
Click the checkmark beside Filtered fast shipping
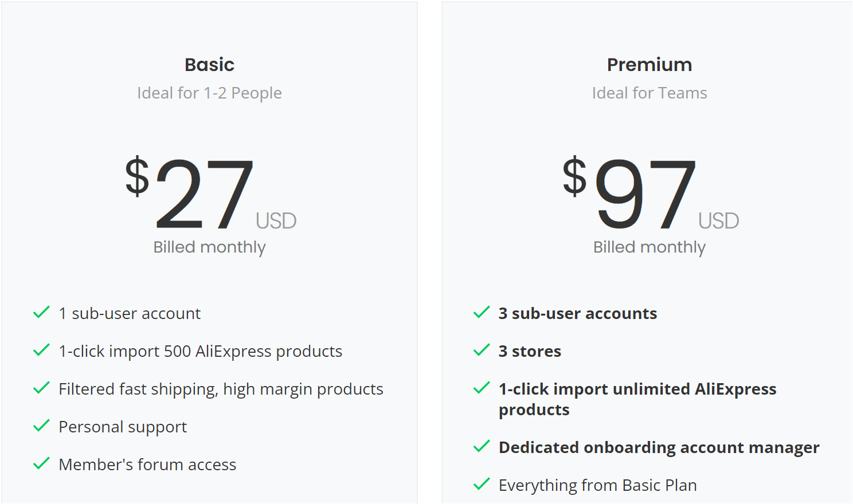(41, 388)
